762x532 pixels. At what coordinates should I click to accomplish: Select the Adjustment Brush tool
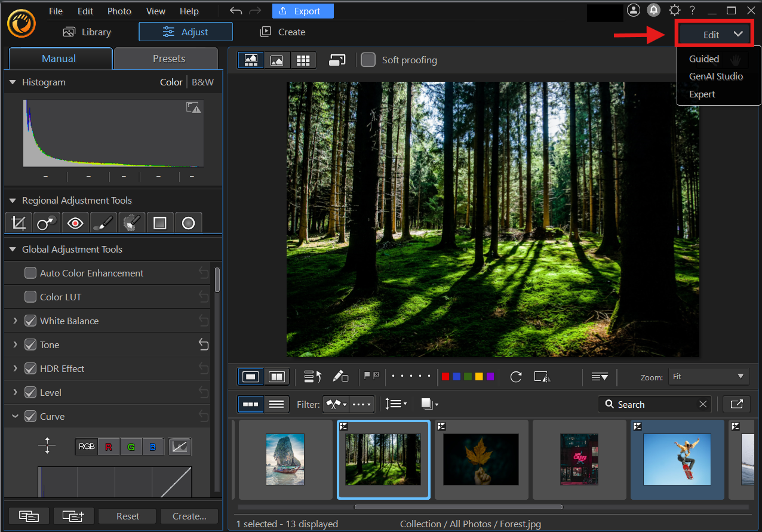point(103,223)
